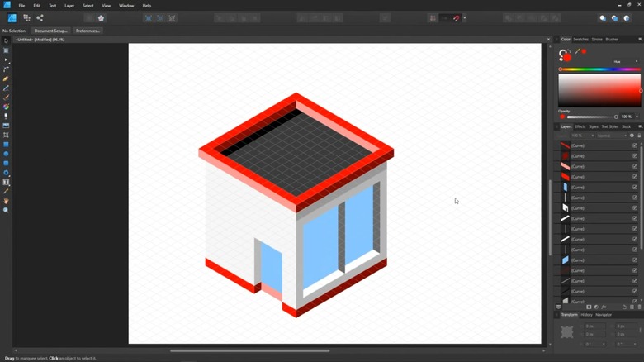The image size is (644, 362).
Task: Open the Layer menu
Action: 69,6
